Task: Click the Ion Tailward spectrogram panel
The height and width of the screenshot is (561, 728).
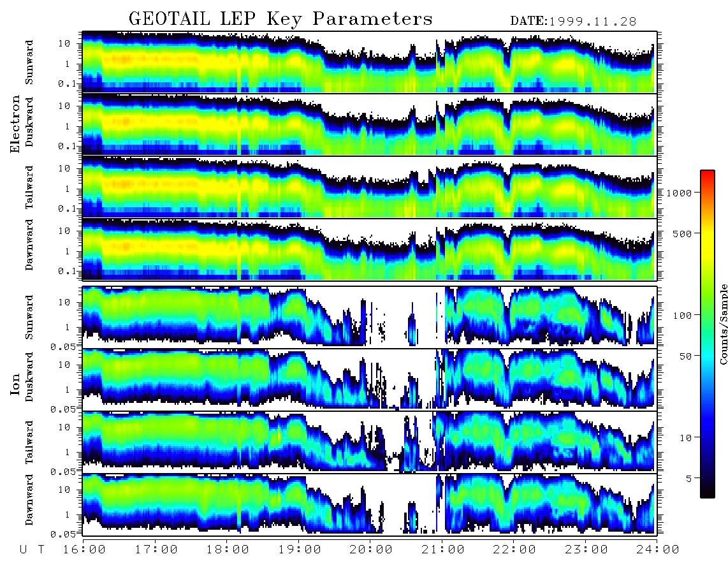Action: point(370,442)
